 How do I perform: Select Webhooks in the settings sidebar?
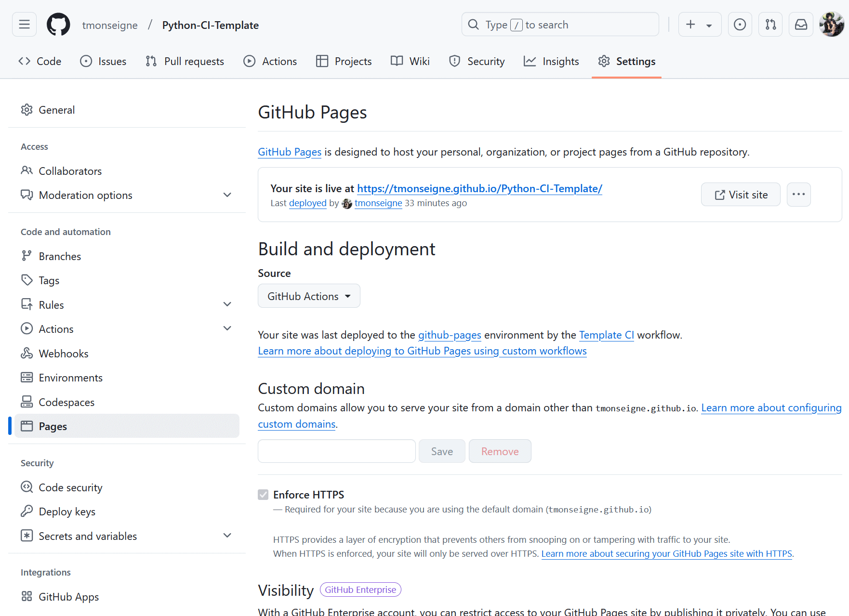(x=64, y=354)
